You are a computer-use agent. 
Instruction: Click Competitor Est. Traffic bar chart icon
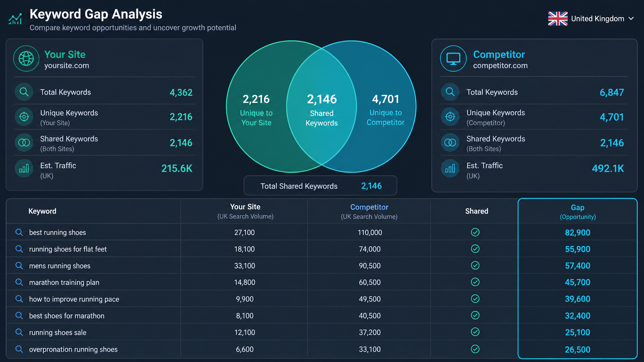tap(450, 168)
